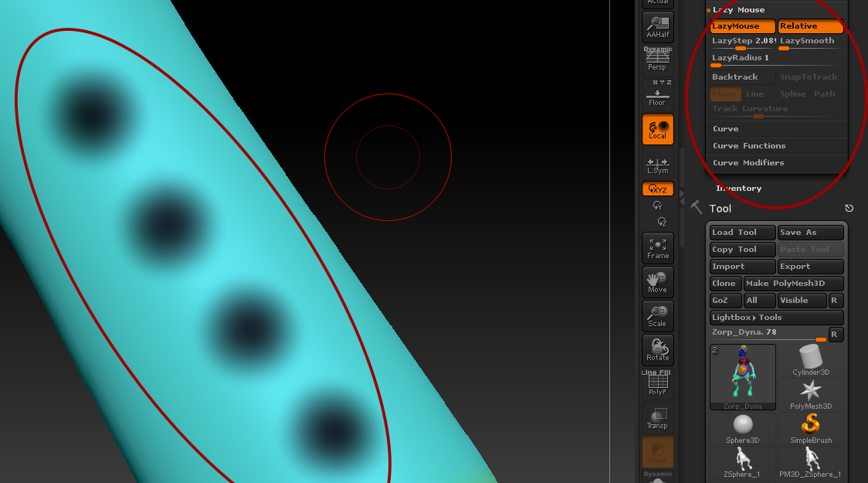868x483 pixels.
Task: Toggle PolyF polyframe display
Action: (x=658, y=384)
